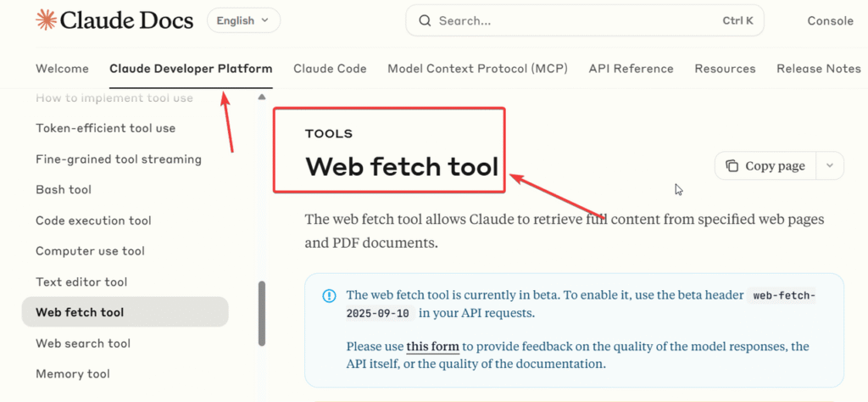
Task: Open the Welcome tab
Action: point(62,69)
